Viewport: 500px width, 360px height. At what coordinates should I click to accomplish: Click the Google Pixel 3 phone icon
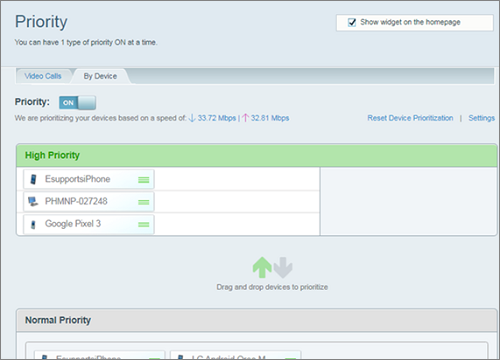33,225
